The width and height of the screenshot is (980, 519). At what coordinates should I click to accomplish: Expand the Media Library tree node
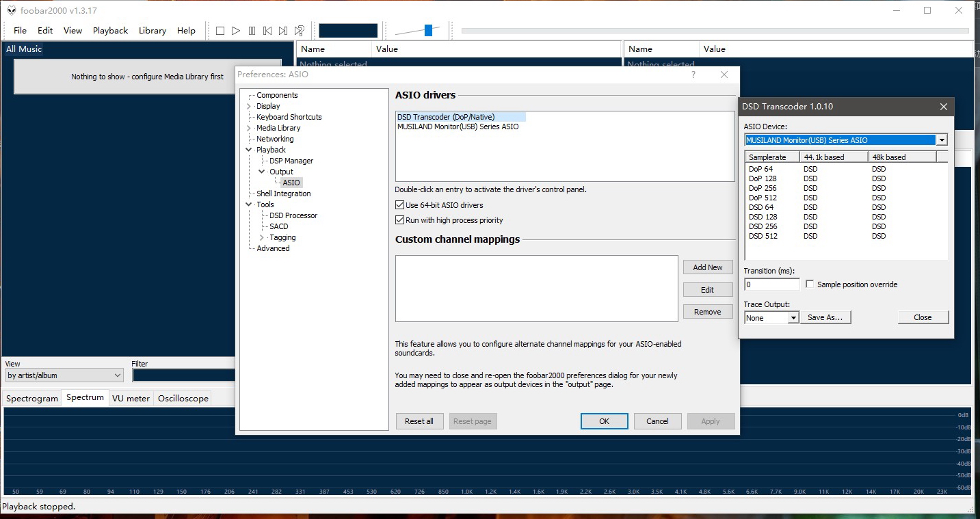(x=249, y=128)
